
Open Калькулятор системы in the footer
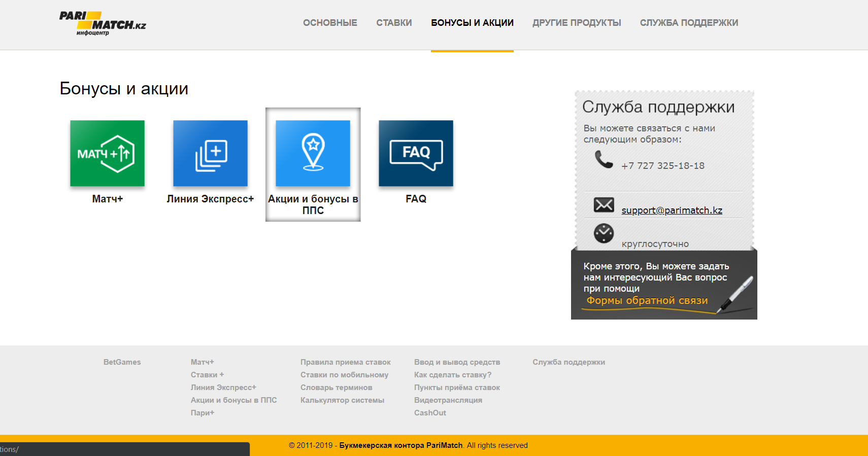pyautogui.click(x=342, y=400)
